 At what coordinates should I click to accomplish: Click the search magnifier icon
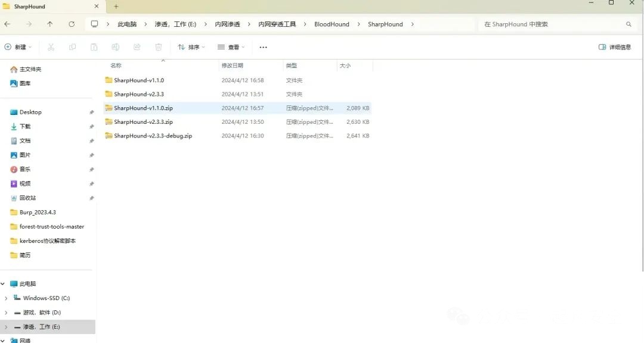628,24
